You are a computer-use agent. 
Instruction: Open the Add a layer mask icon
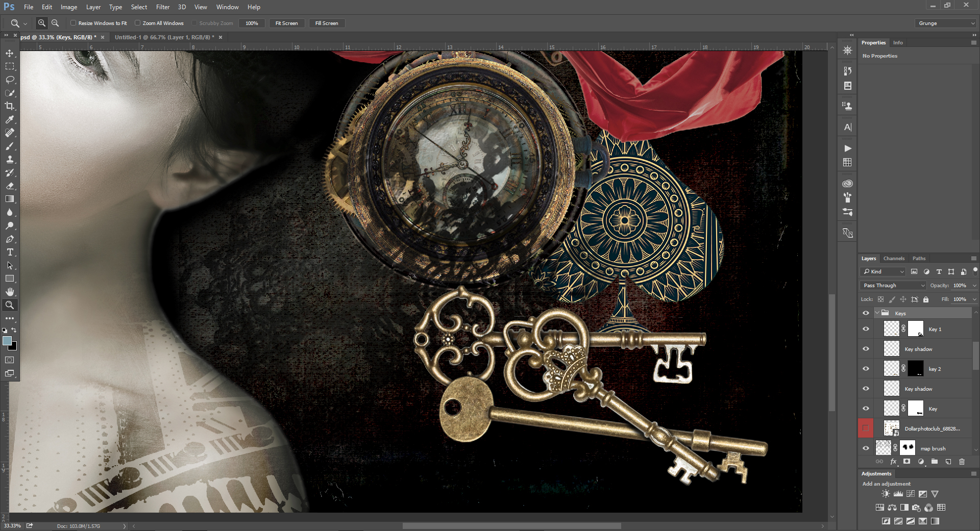click(907, 462)
